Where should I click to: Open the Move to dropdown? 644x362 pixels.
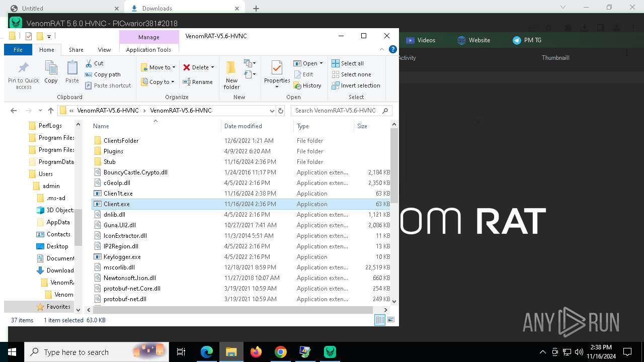pos(157,67)
